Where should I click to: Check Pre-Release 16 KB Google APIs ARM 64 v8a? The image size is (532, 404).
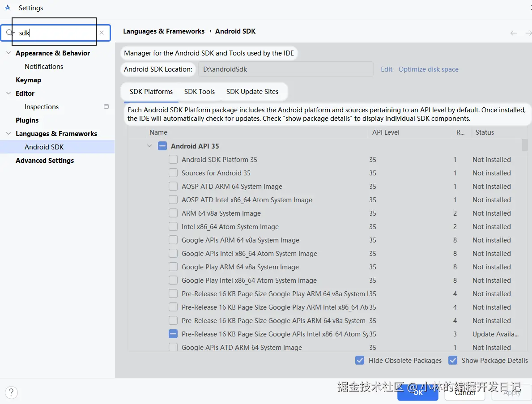[173, 320]
